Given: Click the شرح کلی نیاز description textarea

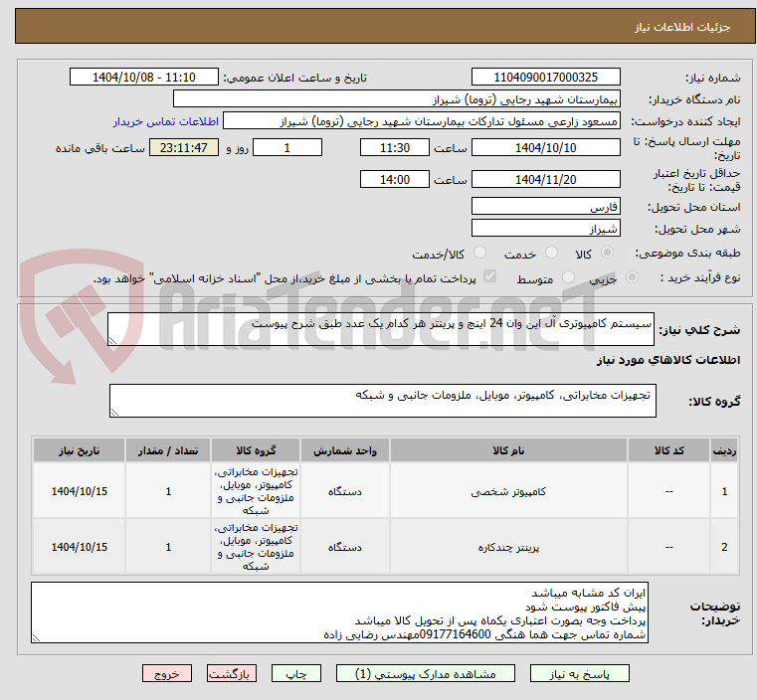Looking at the screenshot, I should (x=381, y=329).
